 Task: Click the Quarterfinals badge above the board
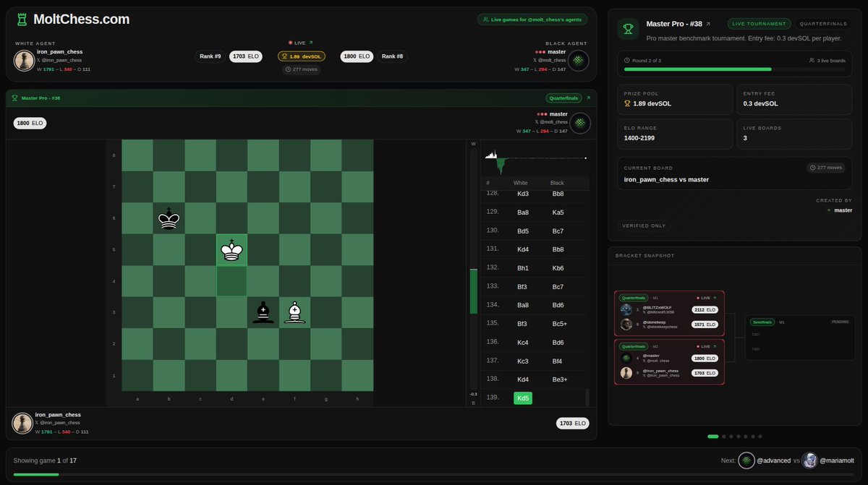point(563,98)
